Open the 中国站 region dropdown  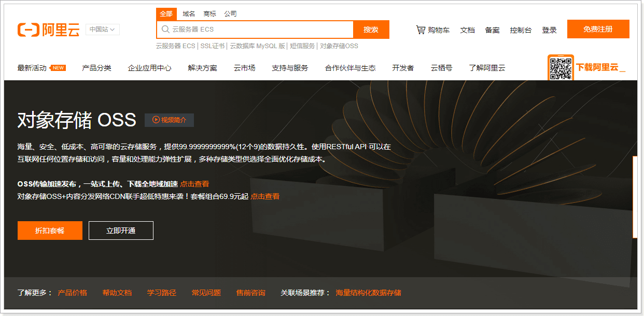(102, 30)
